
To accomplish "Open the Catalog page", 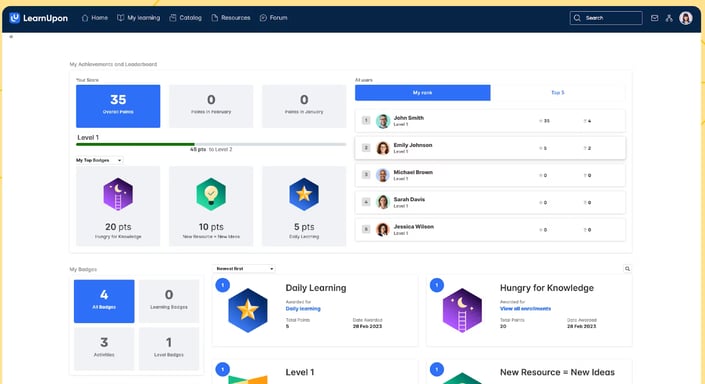I will 185,18.
